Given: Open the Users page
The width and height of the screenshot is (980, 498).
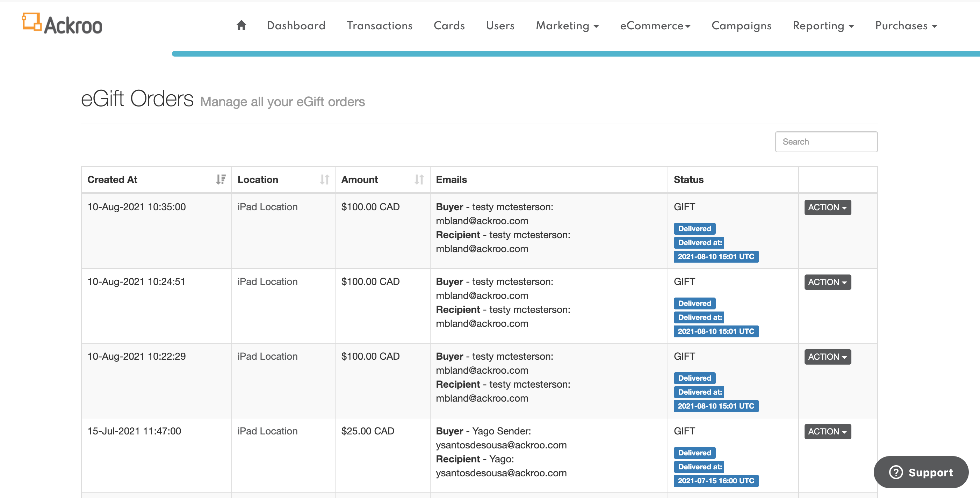Looking at the screenshot, I should coord(500,25).
